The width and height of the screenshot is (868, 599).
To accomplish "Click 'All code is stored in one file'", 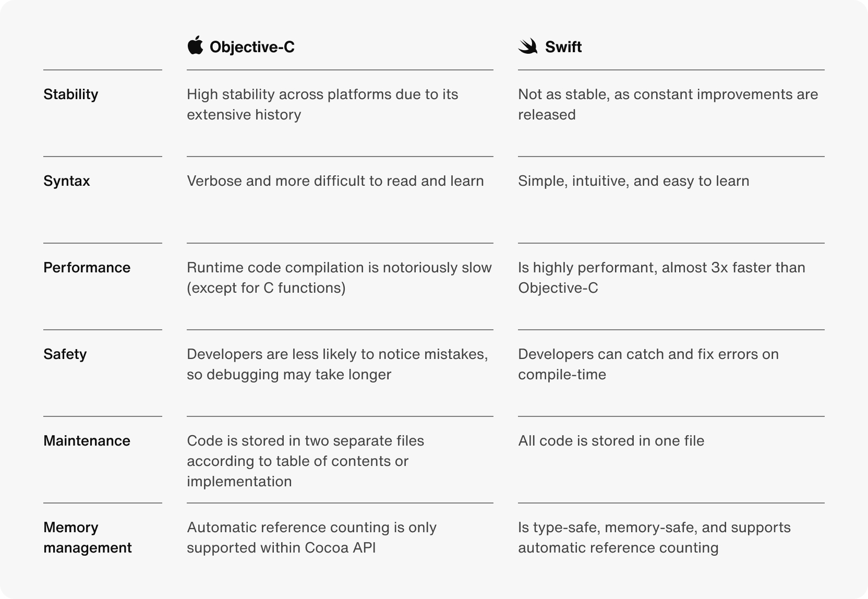I will [x=611, y=441].
